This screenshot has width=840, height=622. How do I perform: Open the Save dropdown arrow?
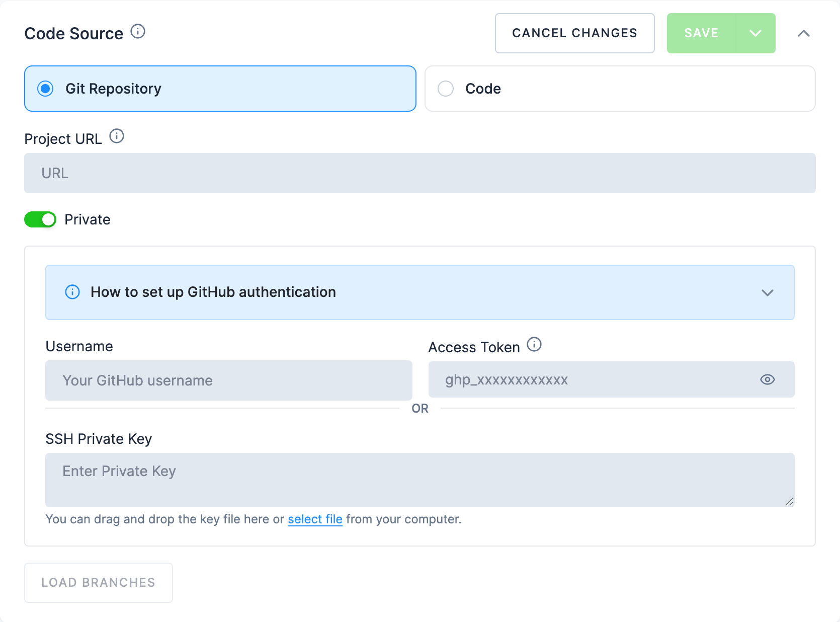755,33
